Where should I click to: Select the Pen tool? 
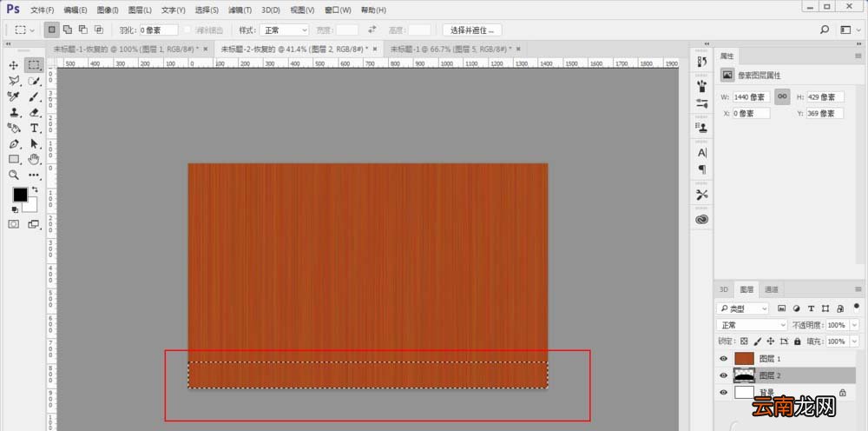[14, 144]
